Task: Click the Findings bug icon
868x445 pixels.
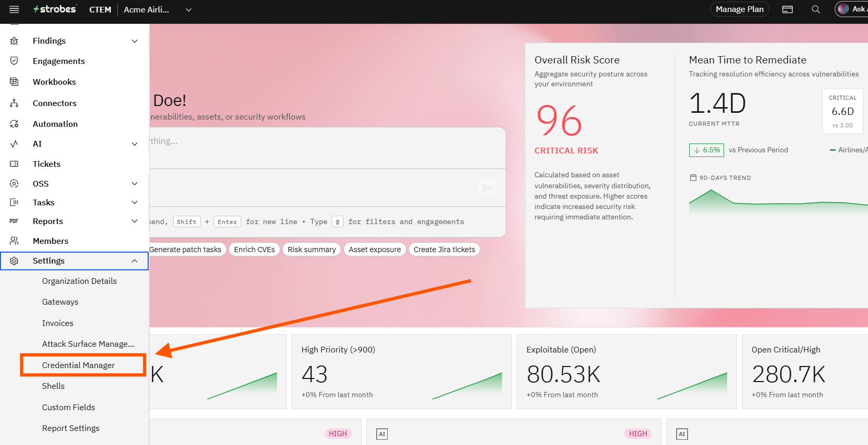Action: pos(14,41)
